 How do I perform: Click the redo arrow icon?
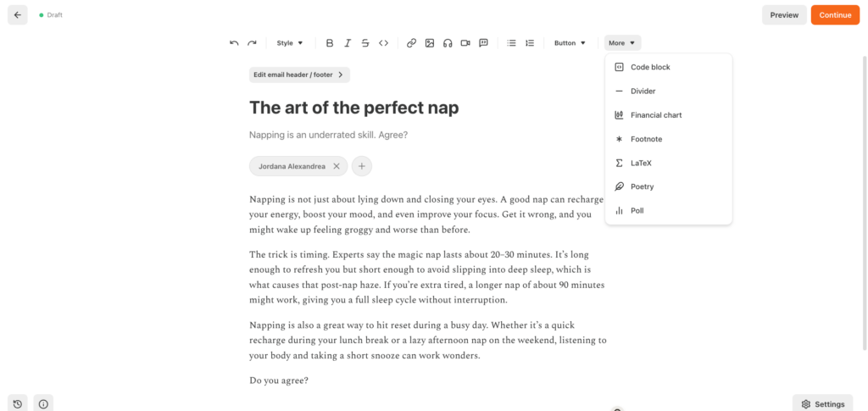pos(252,43)
